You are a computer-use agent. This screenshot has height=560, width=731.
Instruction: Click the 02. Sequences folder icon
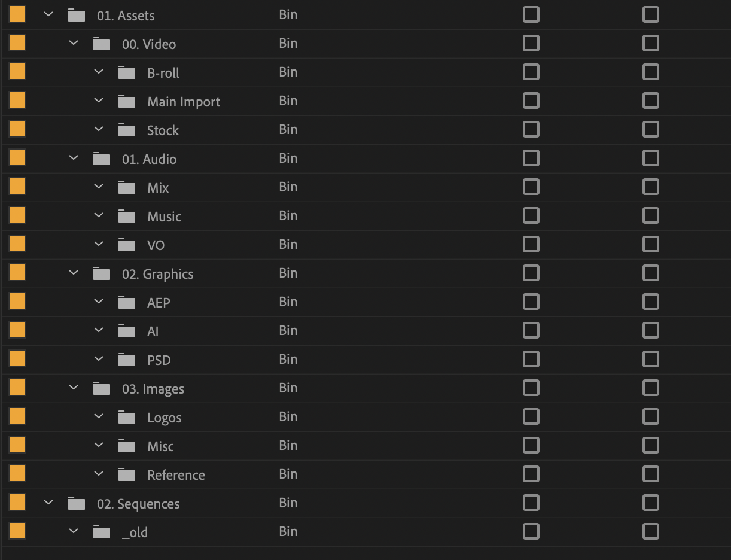pyautogui.click(x=77, y=503)
